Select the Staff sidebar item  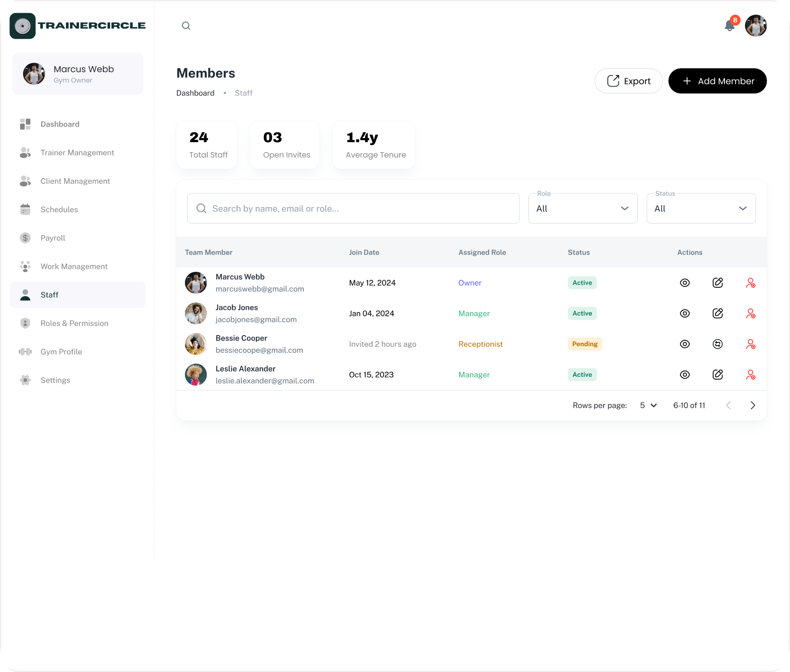click(78, 295)
